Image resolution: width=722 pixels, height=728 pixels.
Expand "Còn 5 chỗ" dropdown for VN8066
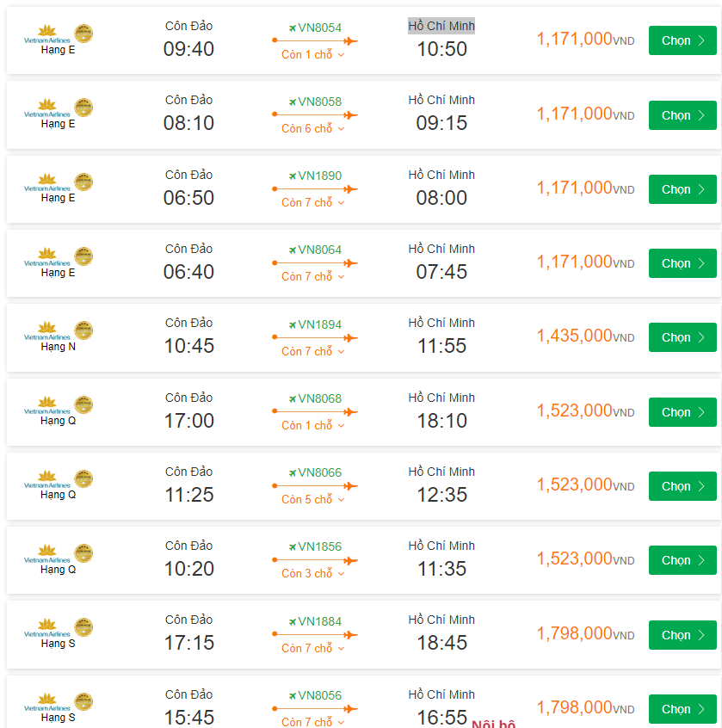tap(313, 500)
